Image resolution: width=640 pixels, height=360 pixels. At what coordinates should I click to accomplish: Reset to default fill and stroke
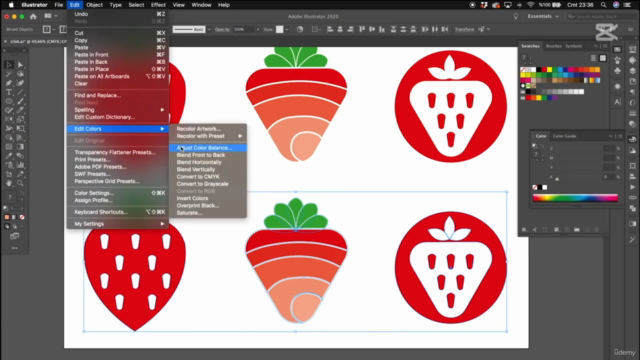(x=6, y=208)
